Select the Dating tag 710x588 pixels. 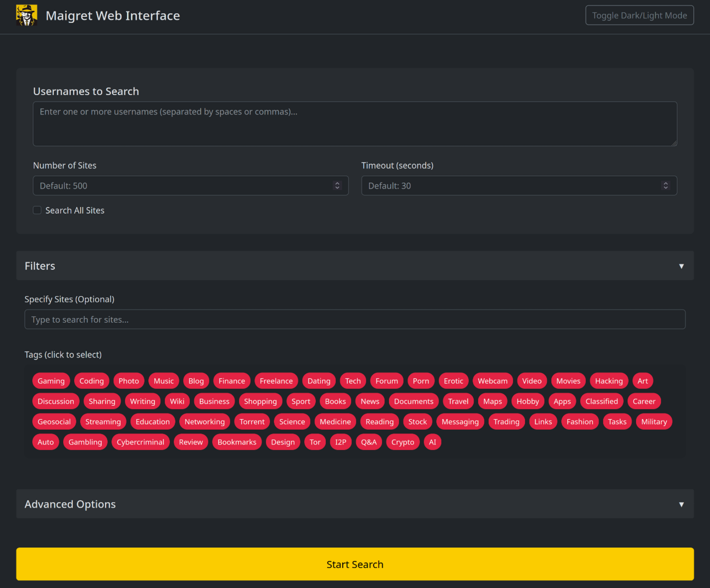click(x=318, y=380)
